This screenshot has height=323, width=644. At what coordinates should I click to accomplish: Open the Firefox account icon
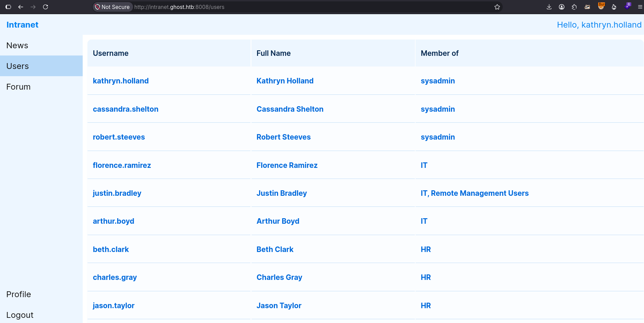[562, 7]
